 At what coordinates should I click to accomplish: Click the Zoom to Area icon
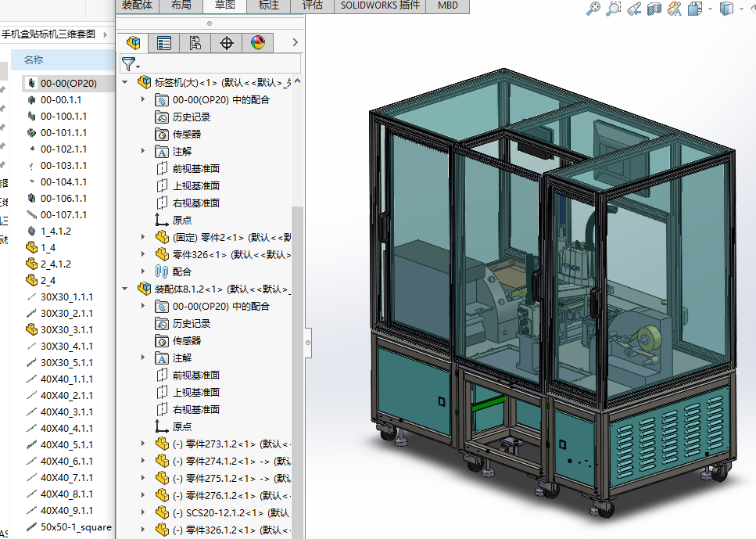[614, 9]
